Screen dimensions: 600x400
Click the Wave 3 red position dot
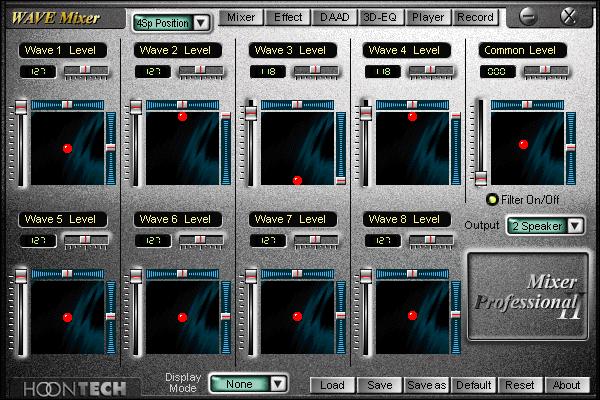point(297,180)
